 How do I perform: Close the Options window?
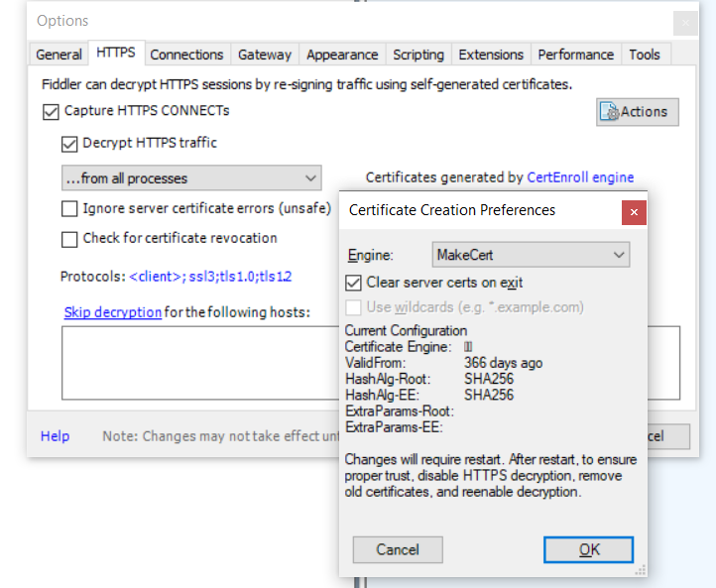[x=684, y=22]
